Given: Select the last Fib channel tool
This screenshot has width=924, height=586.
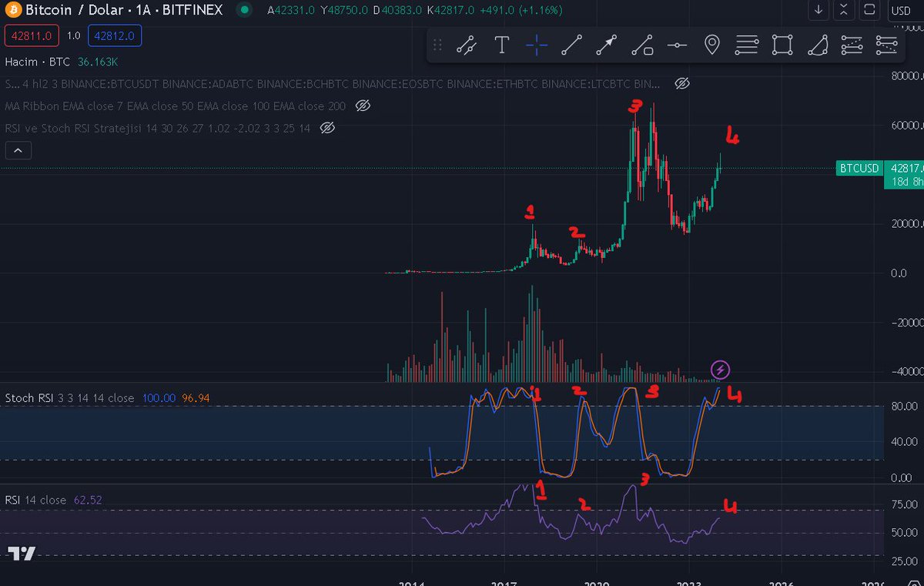Looking at the screenshot, I should [x=887, y=46].
